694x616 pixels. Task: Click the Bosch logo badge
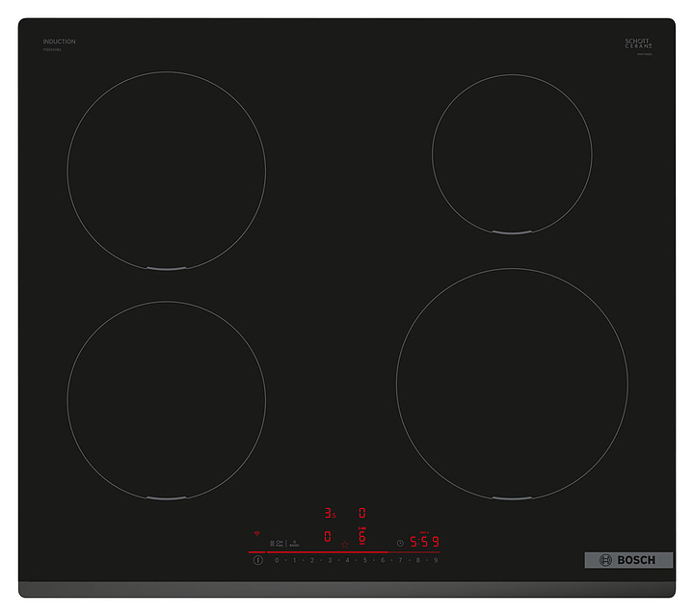coord(628,560)
